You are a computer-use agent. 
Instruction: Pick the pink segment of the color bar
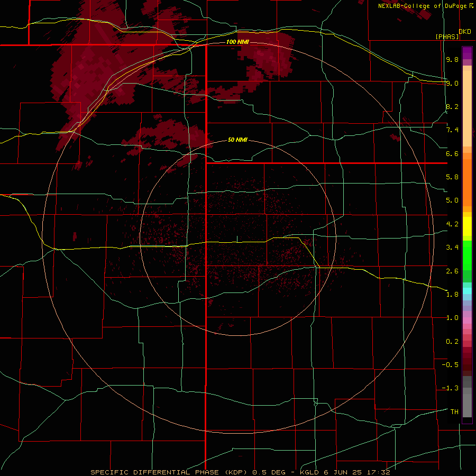tap(467, 321)
